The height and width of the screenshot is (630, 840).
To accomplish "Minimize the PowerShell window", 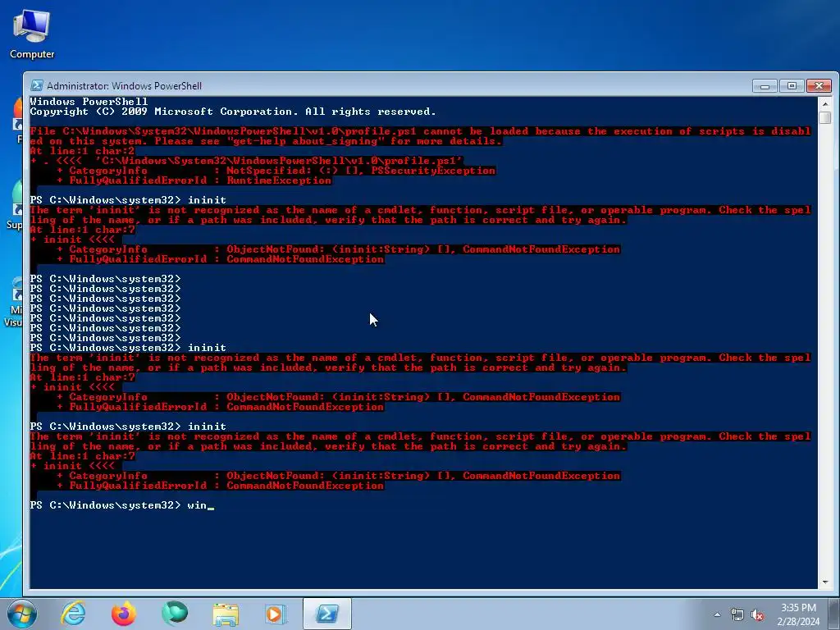I will pyautogui.click(x=765, y=85).
